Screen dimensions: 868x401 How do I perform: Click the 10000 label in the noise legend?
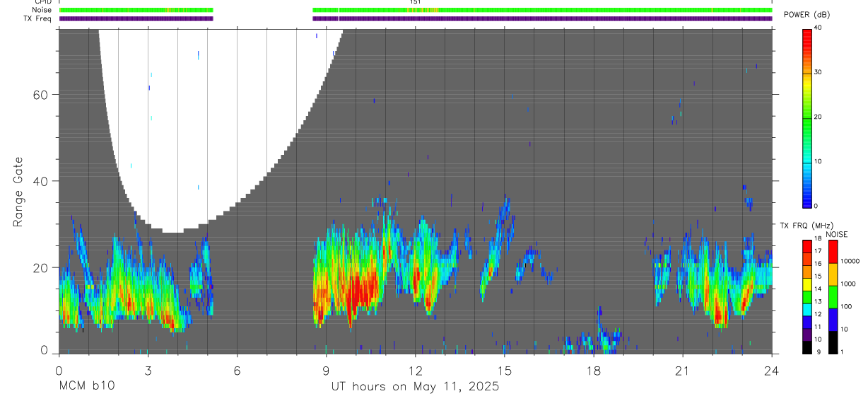(x=850, y=261)
